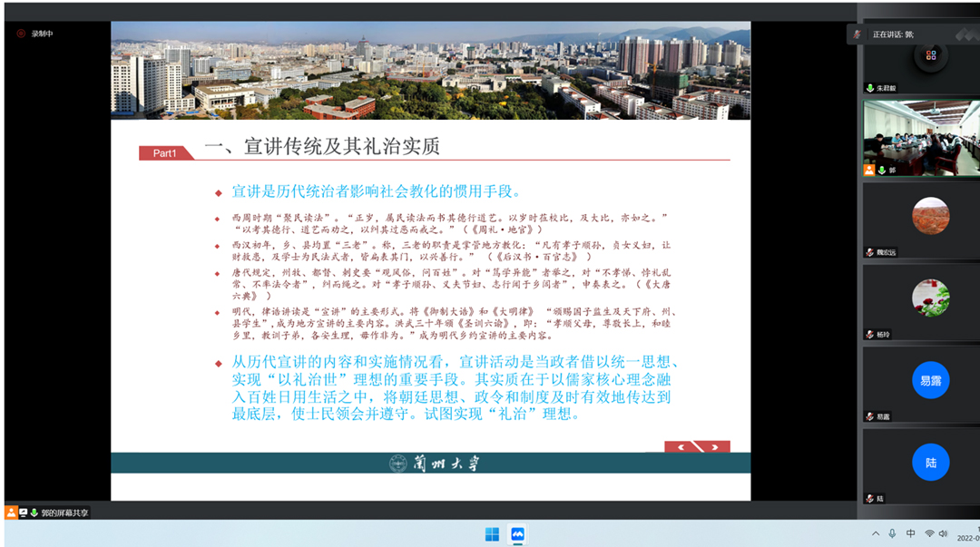This screenshot has height=547, width=980.
Task: Click the Tencent Meeting taskbar icon
Action: point(517,534)
